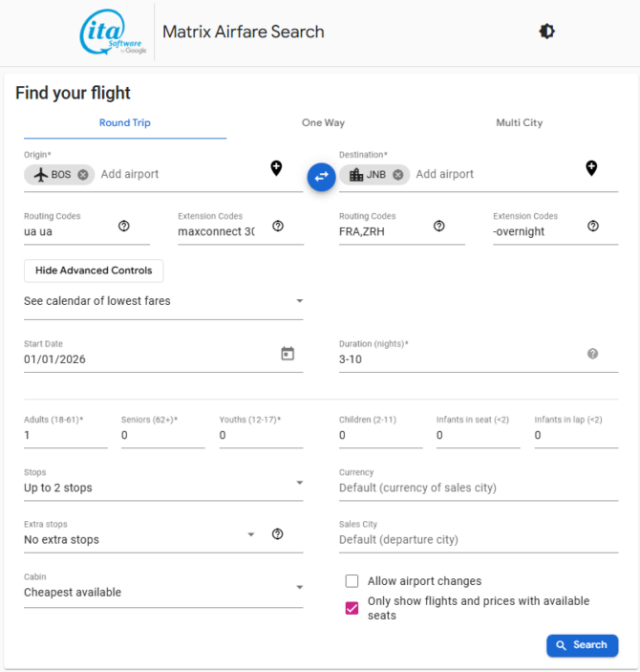This screenshot has height=672, width=640.
Task: Remove the JNB destination chip
Action: click(398, 174)
